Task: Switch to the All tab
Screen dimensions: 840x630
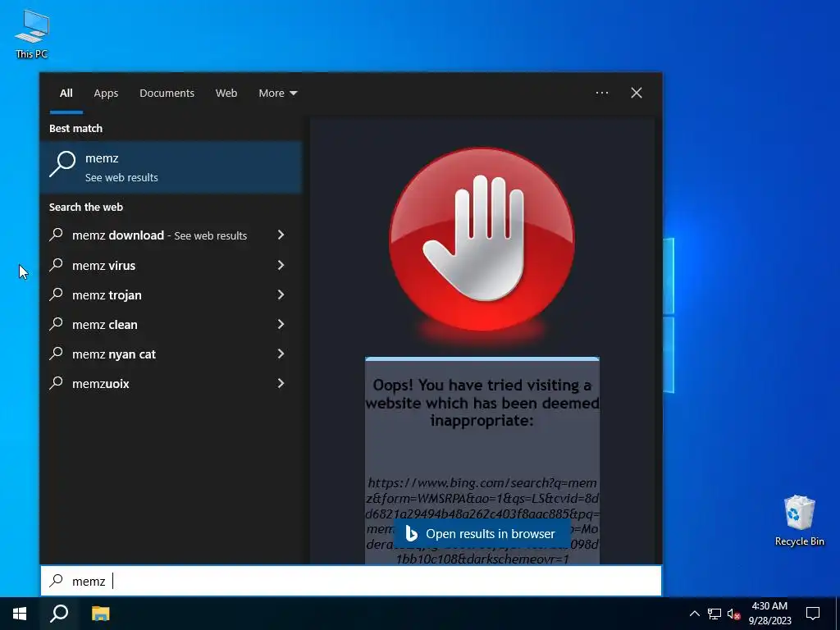Action: pyautogui.click(x=66, y=94)
